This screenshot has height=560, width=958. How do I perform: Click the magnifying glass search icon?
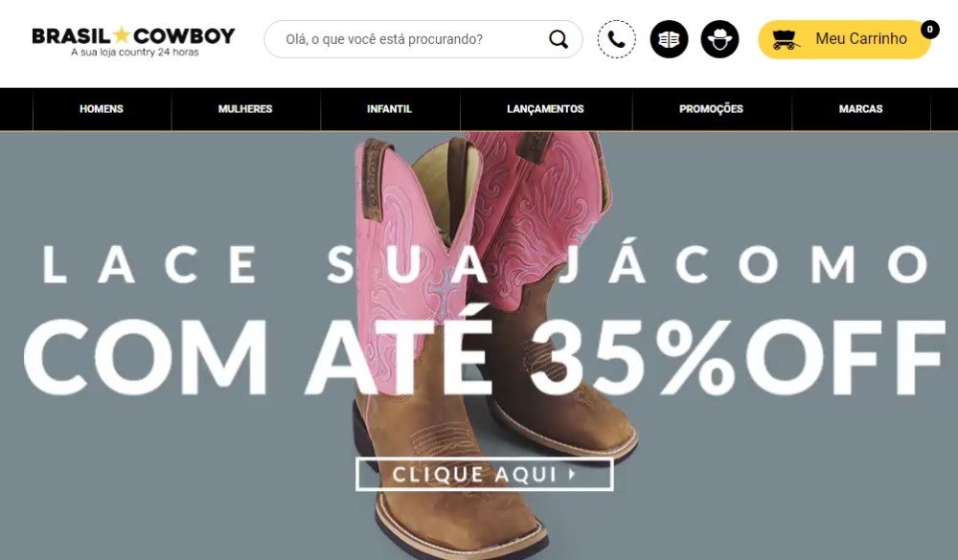558,39
